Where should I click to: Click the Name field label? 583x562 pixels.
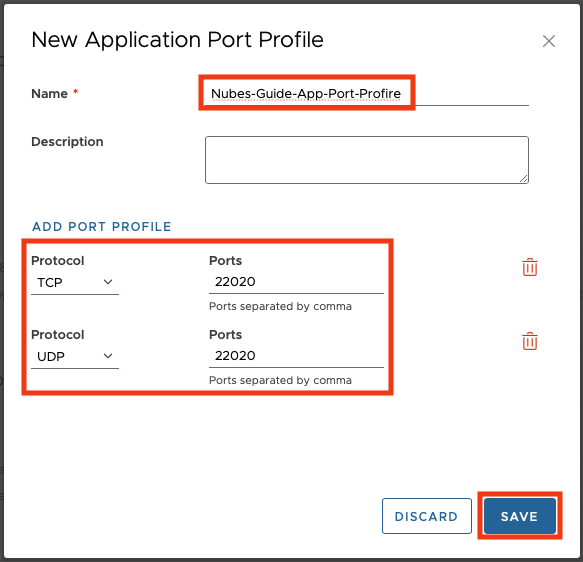49,94
